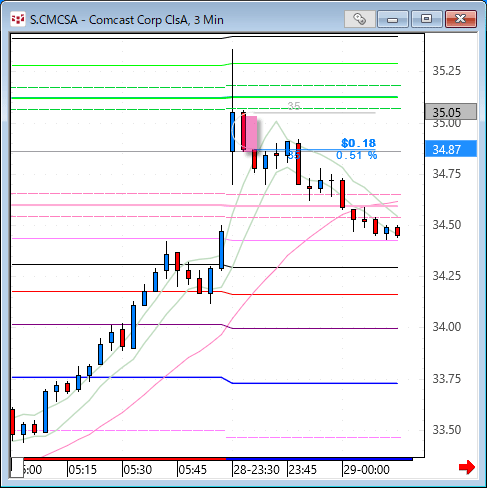Click the blue 34.87 price label

(451, 149)
